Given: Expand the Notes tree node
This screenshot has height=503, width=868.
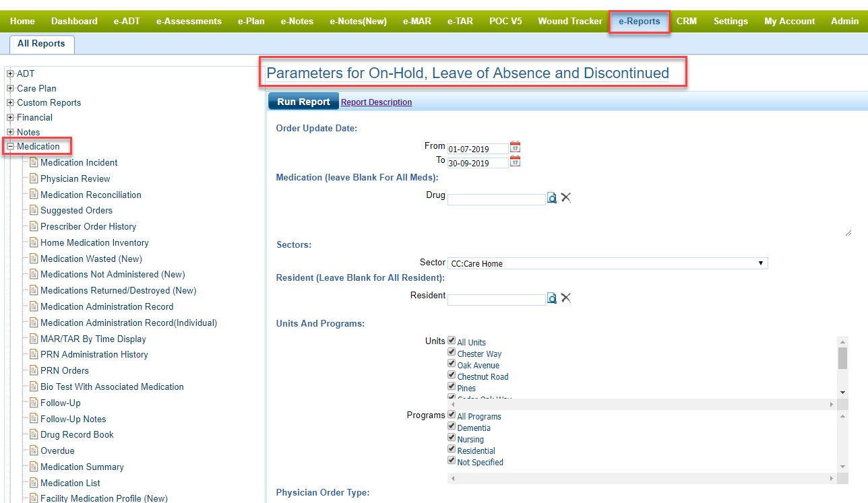Looking at the screenshot, I should pyautogui.click(x=10, y=132).
